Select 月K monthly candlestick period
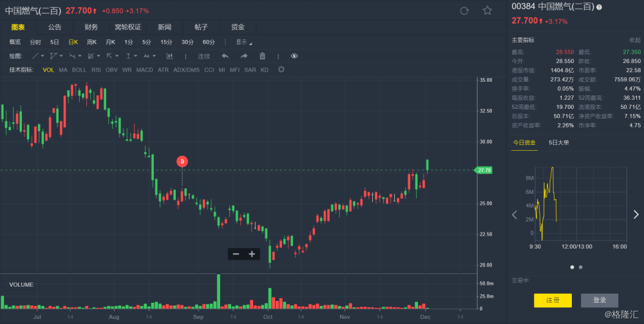 (111, 42)
